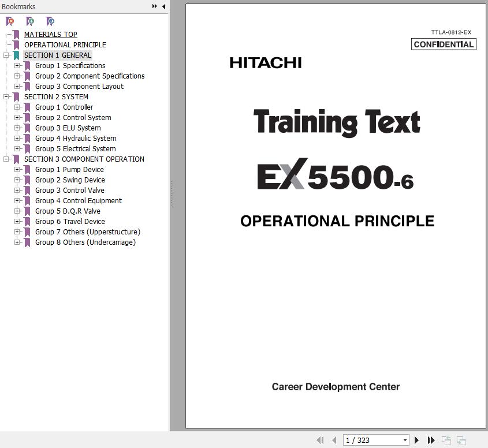This screenshot has height=448, width=488.
Task: Expand Group 1 Controller
Action: coord(17,107)
